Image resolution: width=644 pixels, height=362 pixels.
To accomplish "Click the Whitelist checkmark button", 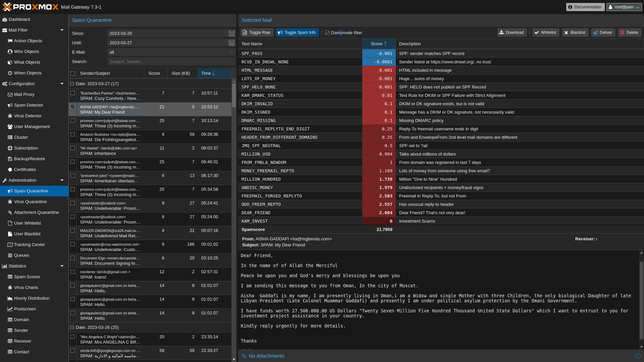I will [545, 33].
